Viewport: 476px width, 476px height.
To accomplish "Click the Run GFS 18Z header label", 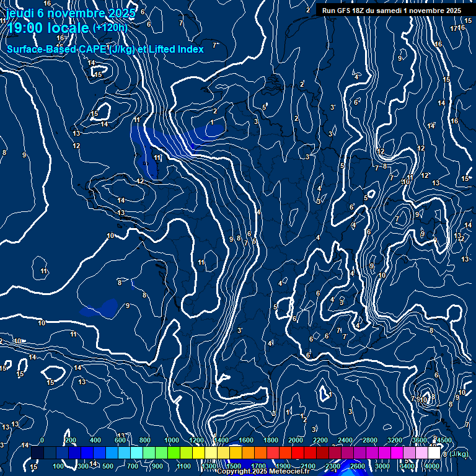I will coord(391,11).
